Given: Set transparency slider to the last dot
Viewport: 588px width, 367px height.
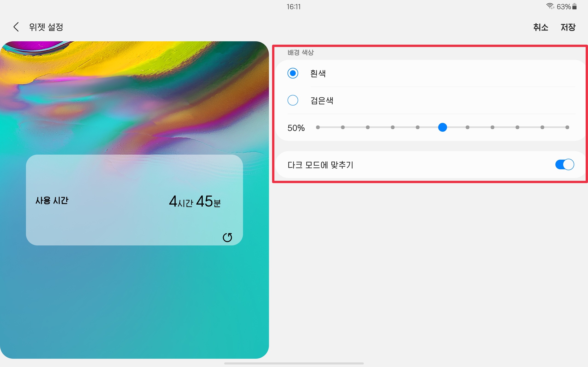Looking at the screenshot, I should coord(567,128).
